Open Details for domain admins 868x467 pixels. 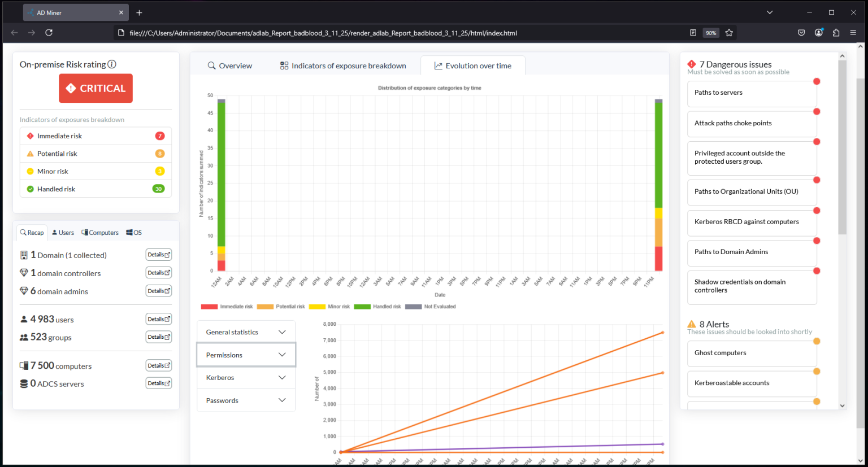[158, 291]
